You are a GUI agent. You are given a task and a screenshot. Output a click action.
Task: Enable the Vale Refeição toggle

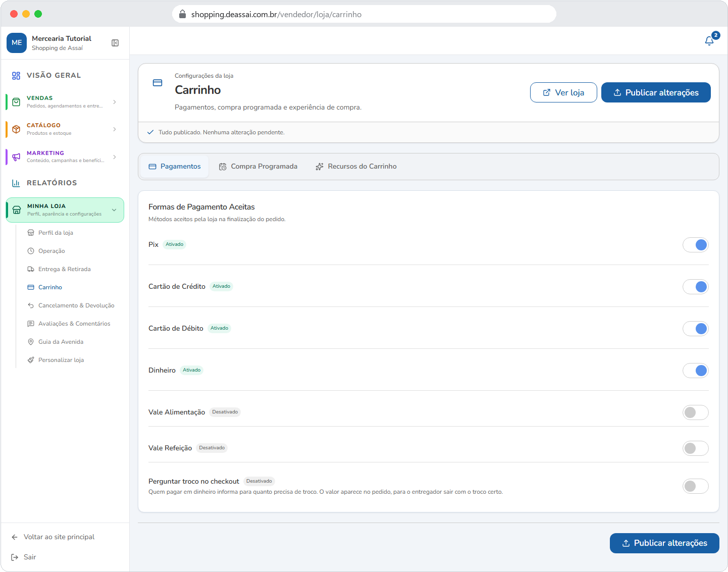pyautogui.click(x=696, y=448)
